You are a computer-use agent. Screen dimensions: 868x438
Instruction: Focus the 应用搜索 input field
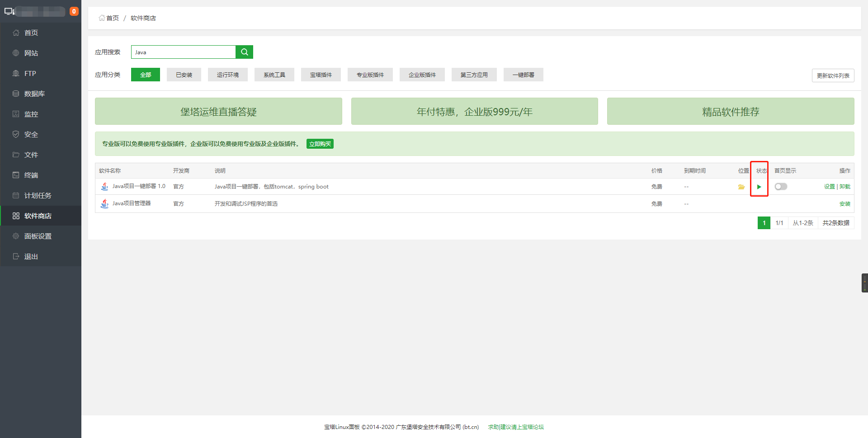(x=184, y=52)
